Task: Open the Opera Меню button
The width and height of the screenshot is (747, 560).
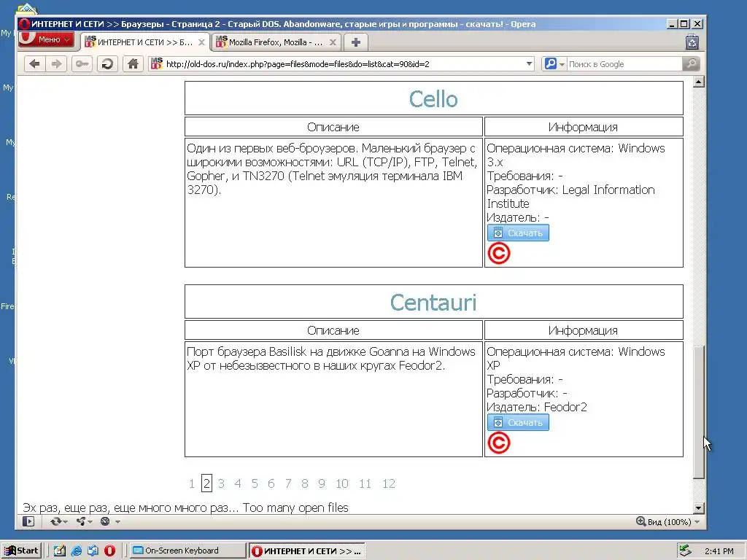Action: click(x=46, y=39)
